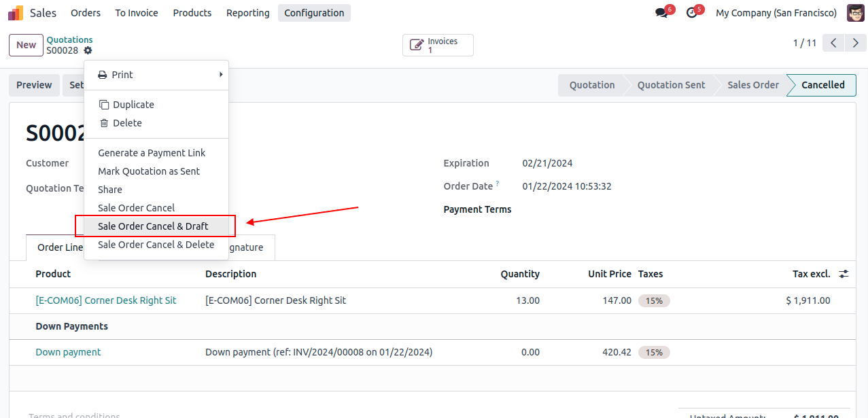This screenshot has width=868, height=418.
Task: Open the messages conversation icon
Action: [661, 13]
